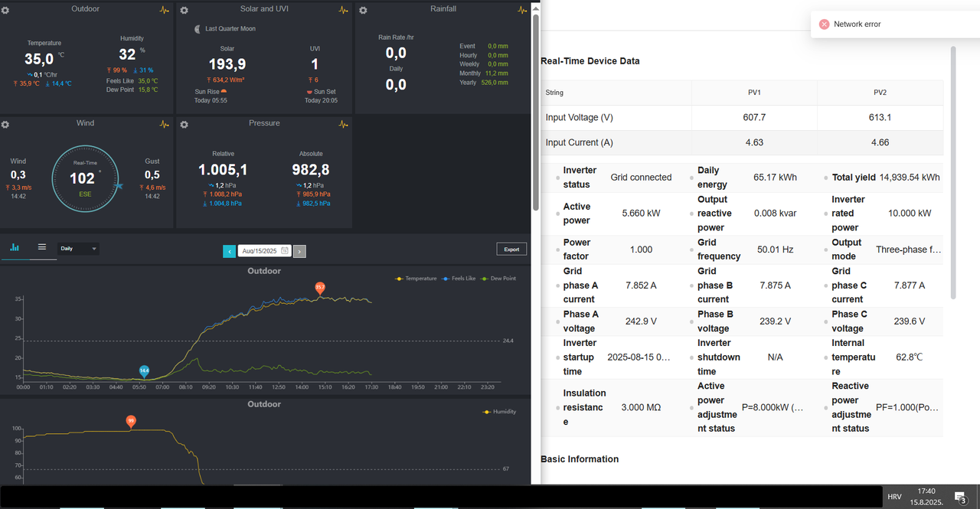Click the PV2 input current 4.66 cell

point(880,142)
